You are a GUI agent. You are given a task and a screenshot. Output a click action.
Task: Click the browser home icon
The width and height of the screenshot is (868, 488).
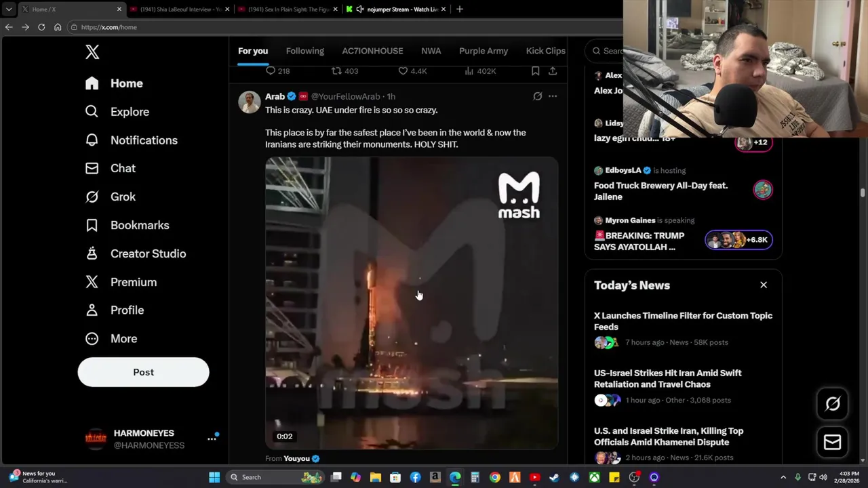click(58, 27)
